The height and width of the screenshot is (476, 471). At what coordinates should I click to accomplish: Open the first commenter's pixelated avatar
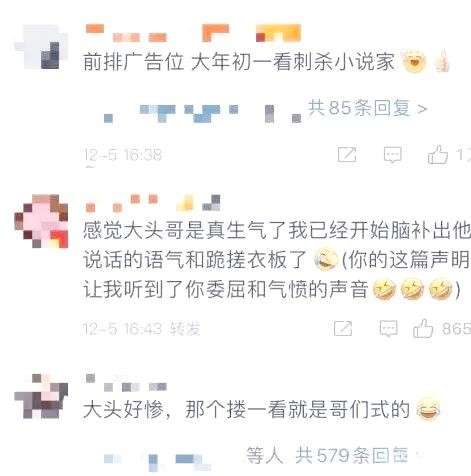pyautogui.click(x=41, y=47)
